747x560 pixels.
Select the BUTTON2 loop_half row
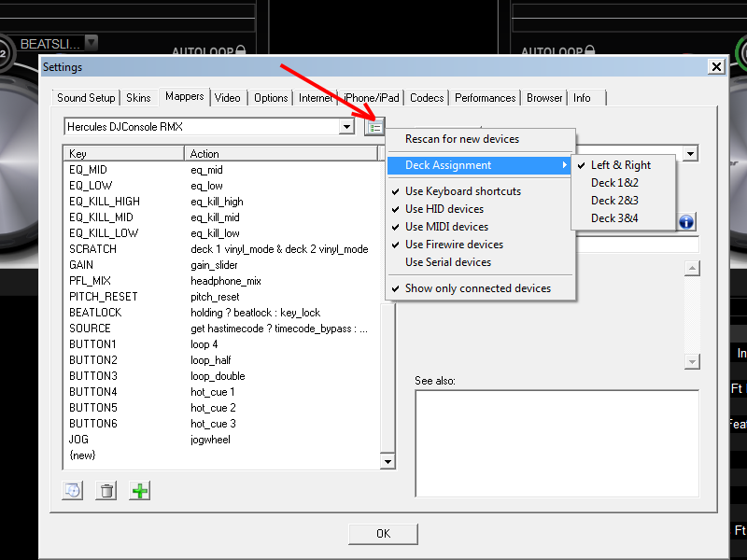coord(222,360)
